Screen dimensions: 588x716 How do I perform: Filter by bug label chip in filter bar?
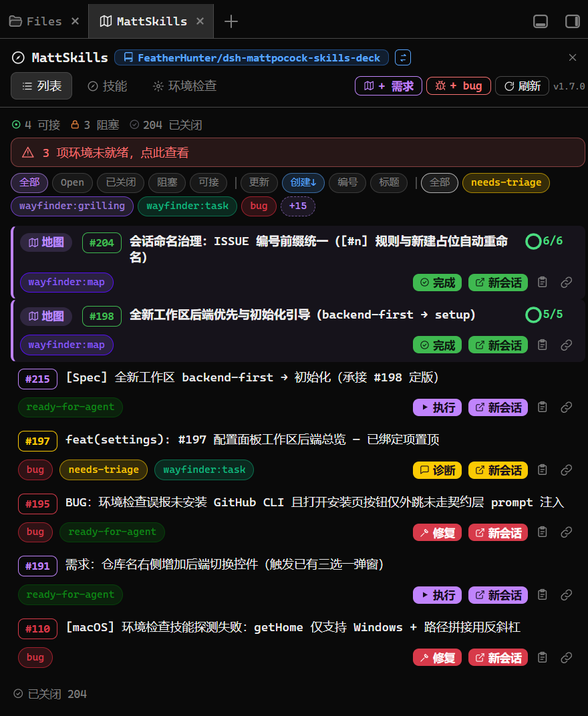click(259, 206)
